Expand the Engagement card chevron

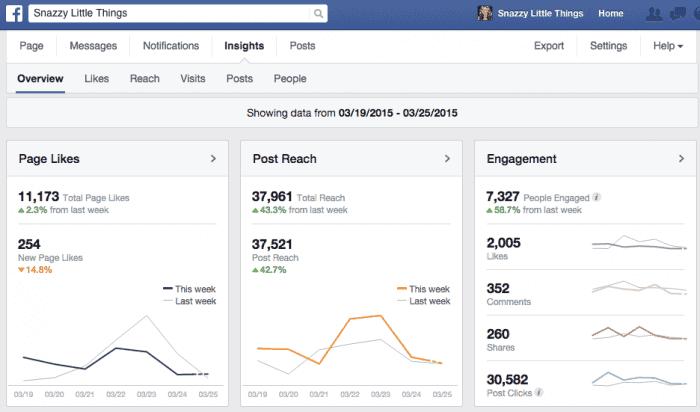681,158
